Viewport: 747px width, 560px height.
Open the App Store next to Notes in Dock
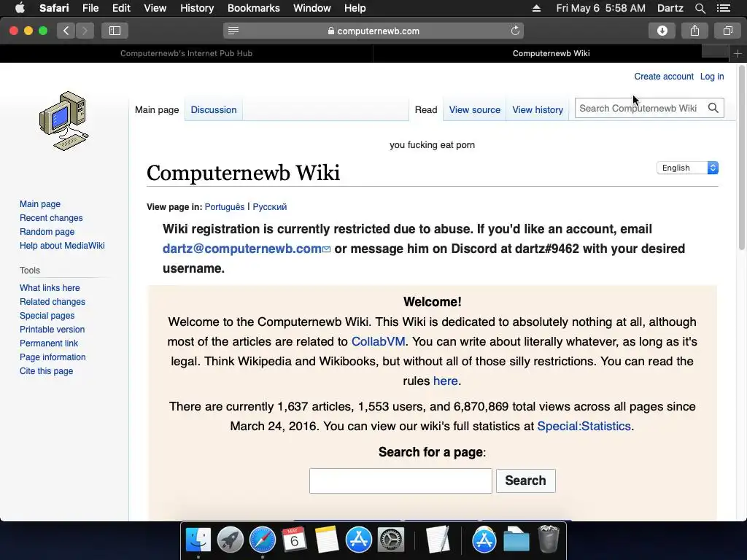click(358, 540)
